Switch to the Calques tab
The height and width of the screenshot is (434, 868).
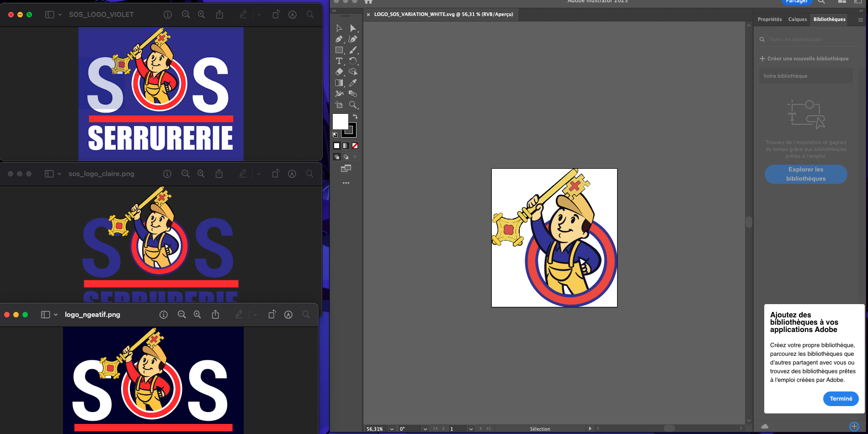(x=798, y=19)
